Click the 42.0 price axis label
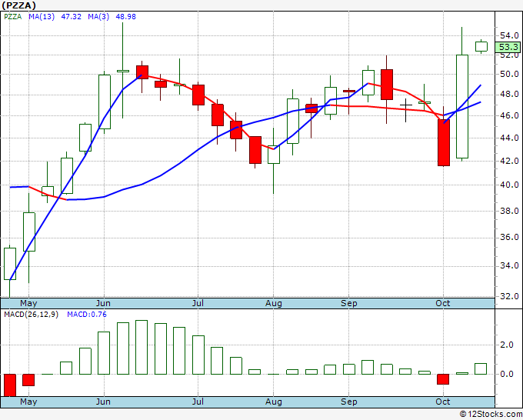523x420 pixels. point(509,161)
